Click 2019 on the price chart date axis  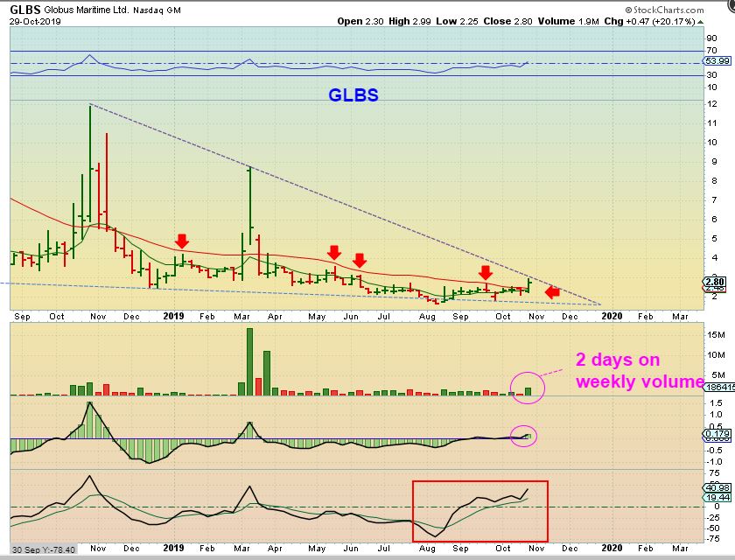pos(174,317)
